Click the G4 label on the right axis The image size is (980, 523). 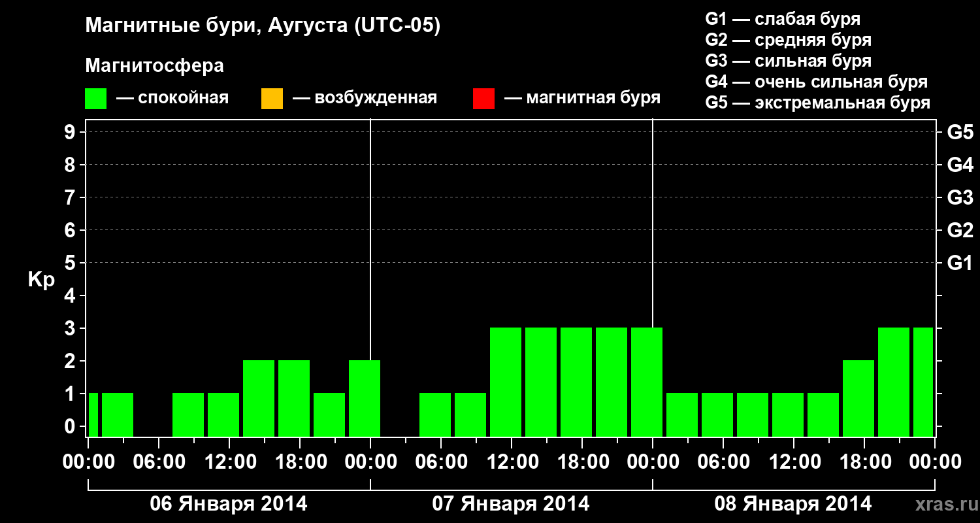960,165
